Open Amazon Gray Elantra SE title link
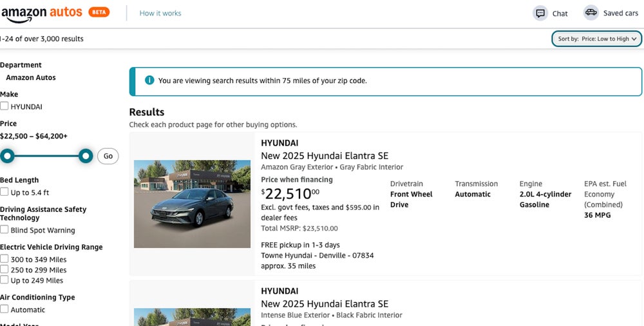The height and width of the screenshot is (326, 644). point(325,156)
